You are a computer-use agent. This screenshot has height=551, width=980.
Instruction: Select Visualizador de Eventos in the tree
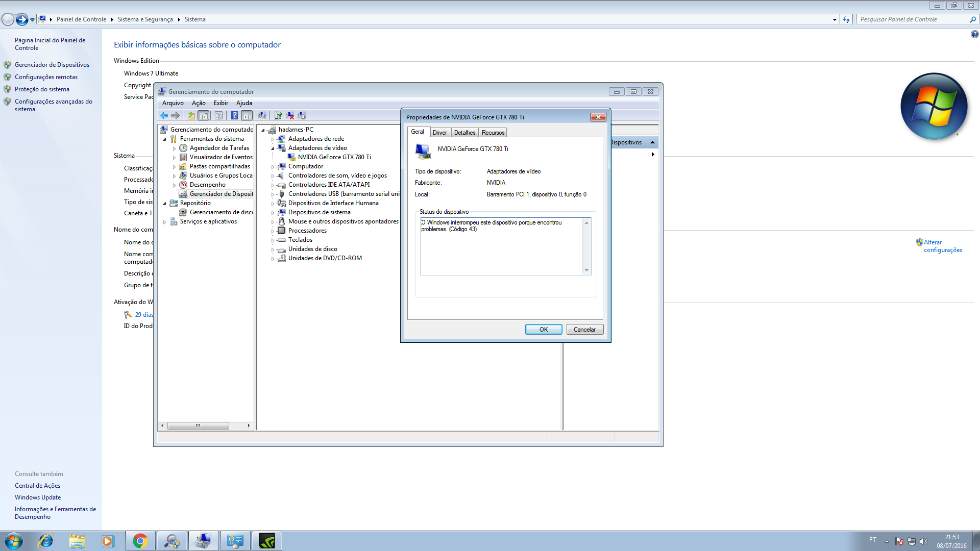[221, 157]
